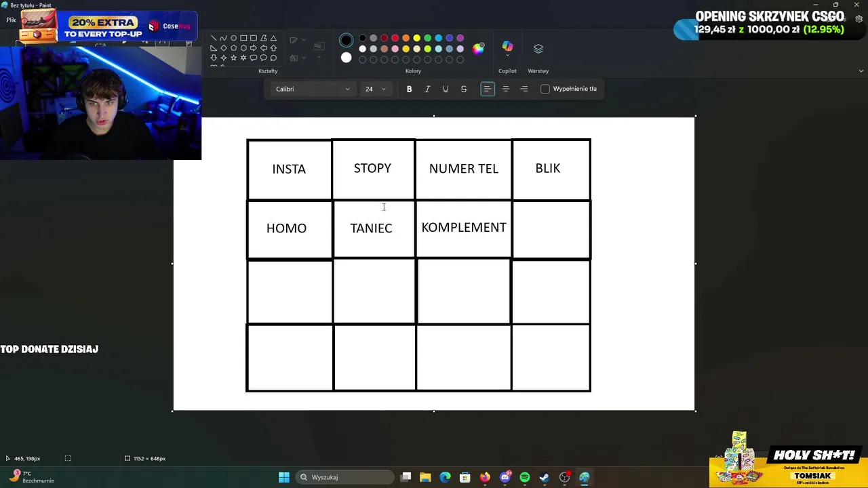
Task: Select the Four-point star shape
Action: point(224,58)
